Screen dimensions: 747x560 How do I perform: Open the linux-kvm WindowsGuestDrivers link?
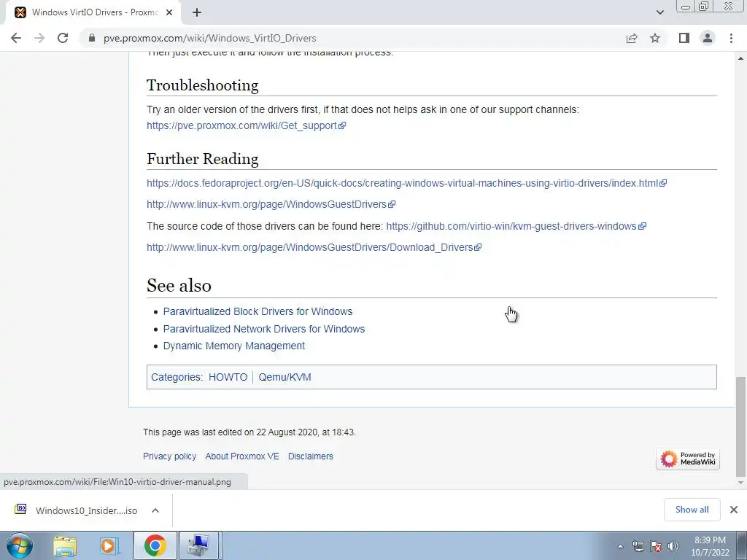pos(271,204)
